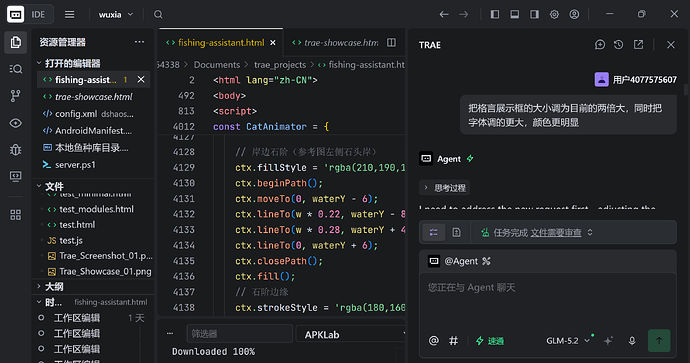This screenshot has height=363, width=690.
Task: Click the task list view icon
Action: point(433,232)
